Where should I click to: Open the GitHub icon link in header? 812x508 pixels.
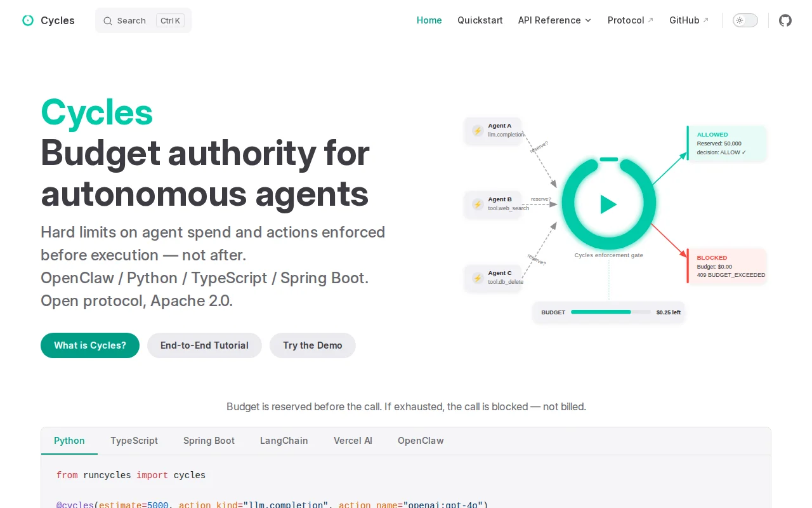(x=785, y=20)
